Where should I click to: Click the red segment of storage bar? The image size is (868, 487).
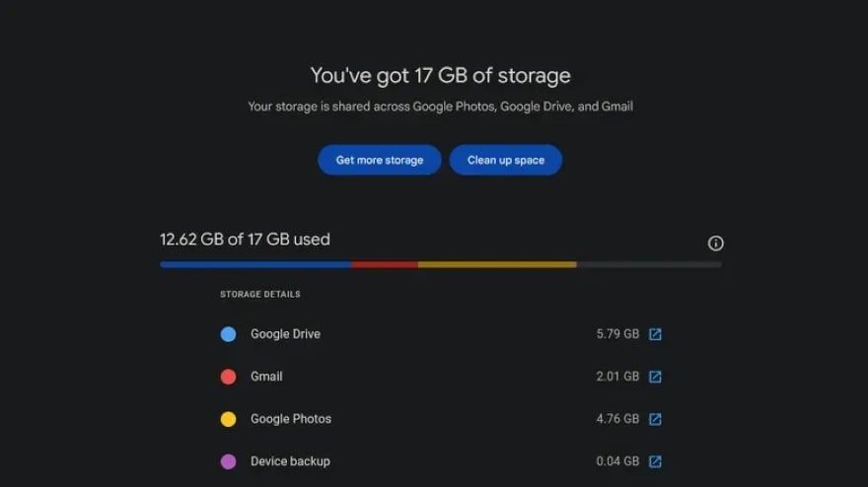pos(385,264)
